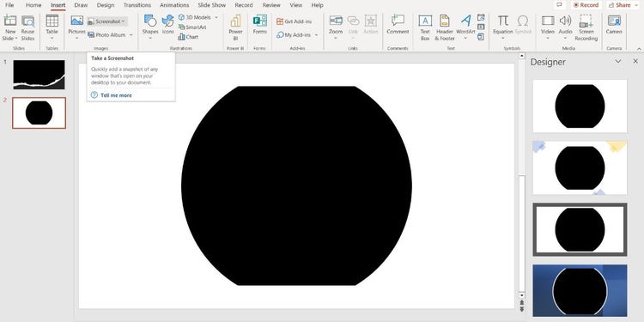The image size is (644, 322).
Task: Insert WordArt
Action: tap(465, 27)
